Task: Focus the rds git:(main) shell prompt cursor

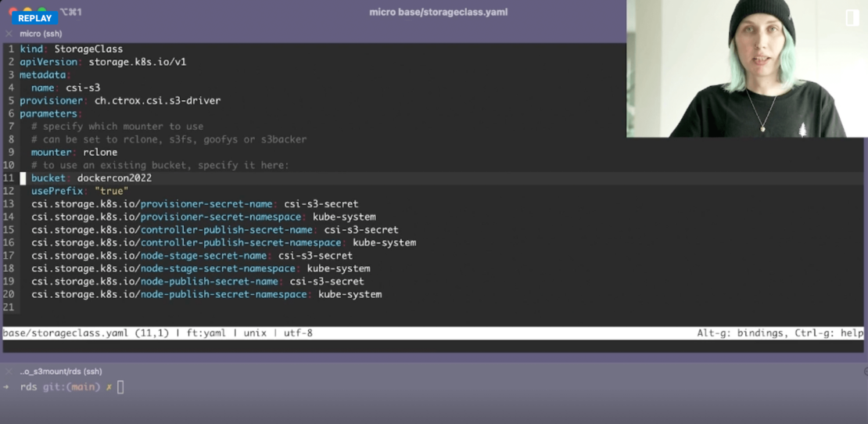Action: click(120, 387)
